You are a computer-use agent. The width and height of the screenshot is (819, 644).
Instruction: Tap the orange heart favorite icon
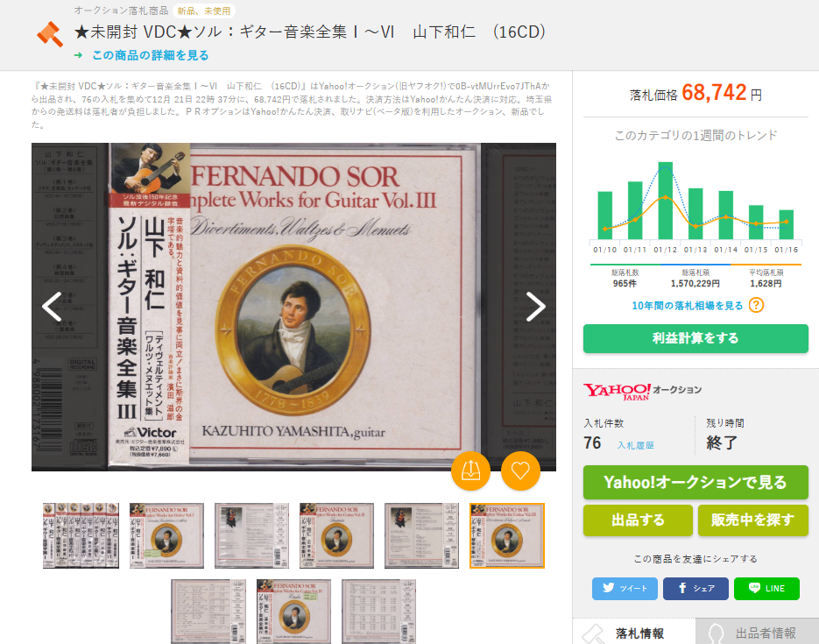tap(520, 471)
